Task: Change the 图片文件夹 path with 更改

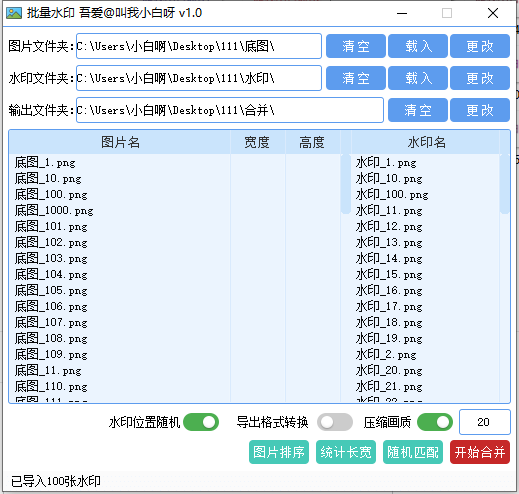Action: coord(480,46)
